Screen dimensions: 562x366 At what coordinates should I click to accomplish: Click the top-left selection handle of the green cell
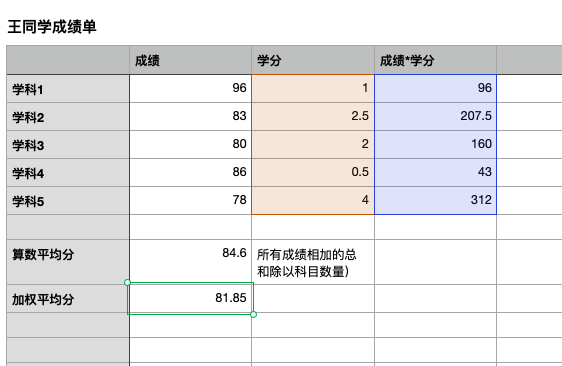tap(127, 282)
